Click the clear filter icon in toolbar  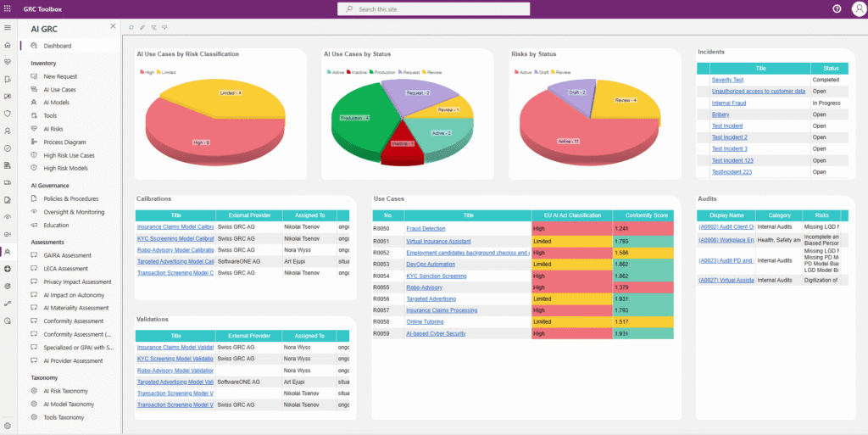point(153,27)
